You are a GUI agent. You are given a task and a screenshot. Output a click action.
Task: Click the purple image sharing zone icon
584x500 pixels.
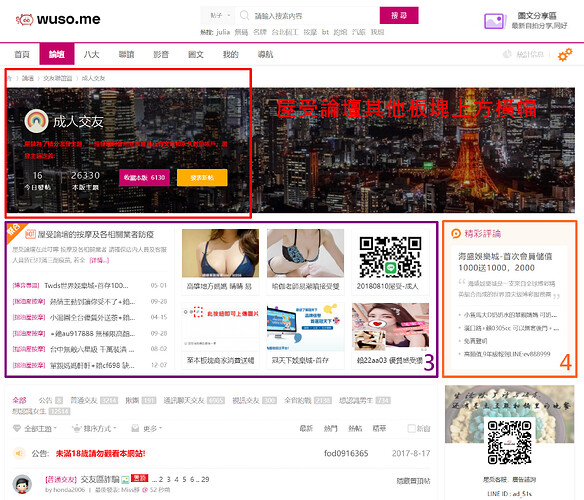[x=495, y=21]
